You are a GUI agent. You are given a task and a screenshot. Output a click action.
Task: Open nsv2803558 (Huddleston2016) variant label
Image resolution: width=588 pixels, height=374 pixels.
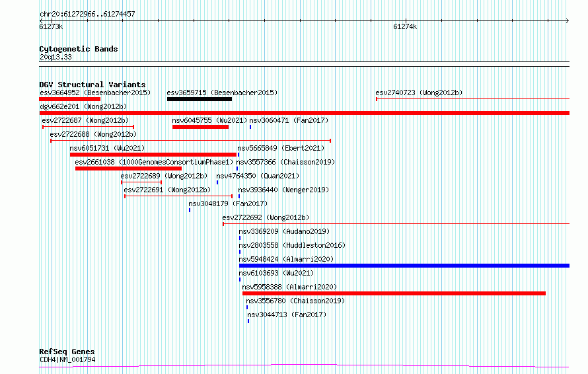pos(292,245)
